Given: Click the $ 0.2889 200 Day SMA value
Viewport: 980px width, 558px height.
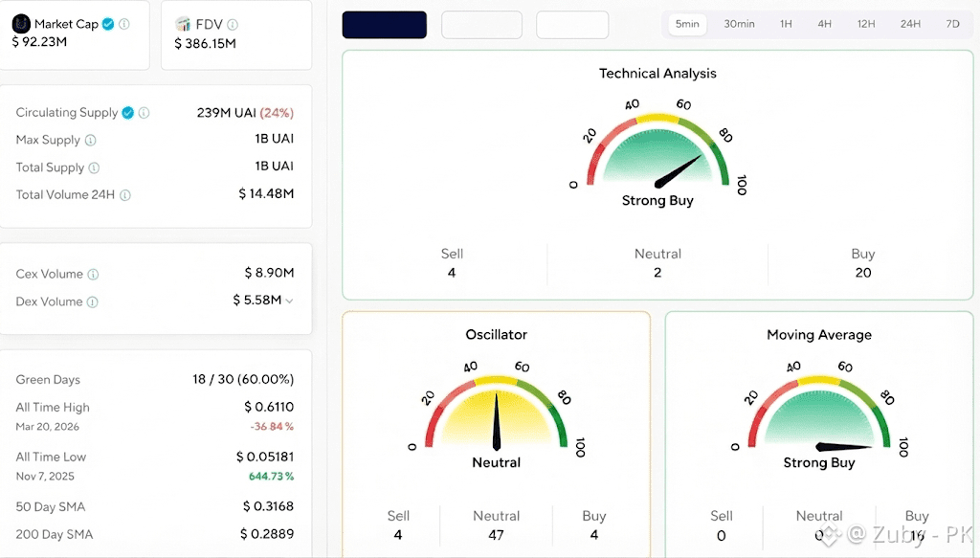Looking at the screenshot, I should (267, 534).
